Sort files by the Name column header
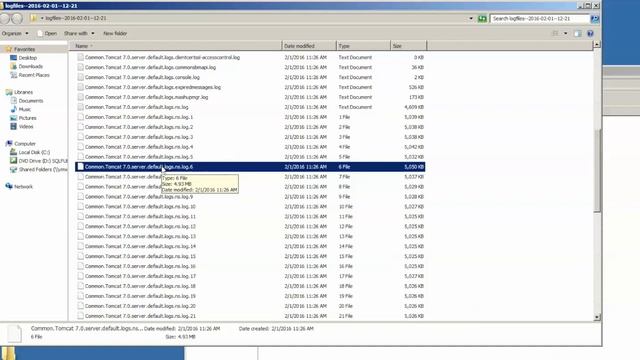 pos(175,46)
